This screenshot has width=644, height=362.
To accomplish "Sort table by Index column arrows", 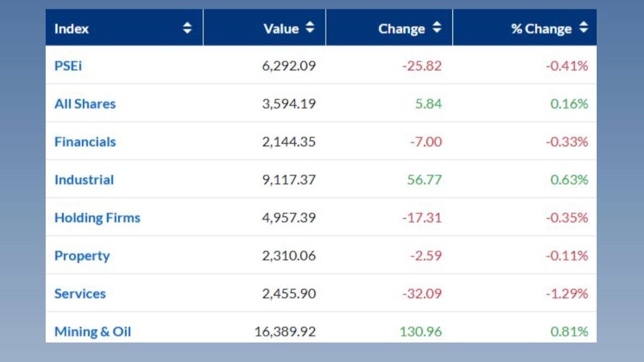I will (187, 28).
